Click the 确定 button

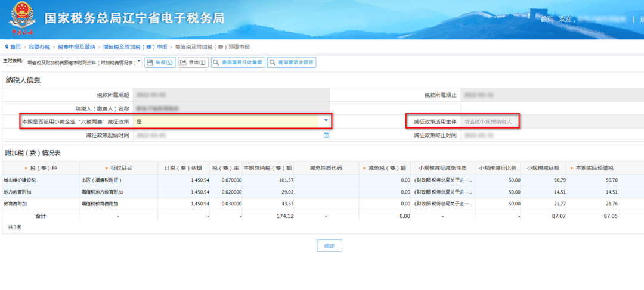[329, 246]
